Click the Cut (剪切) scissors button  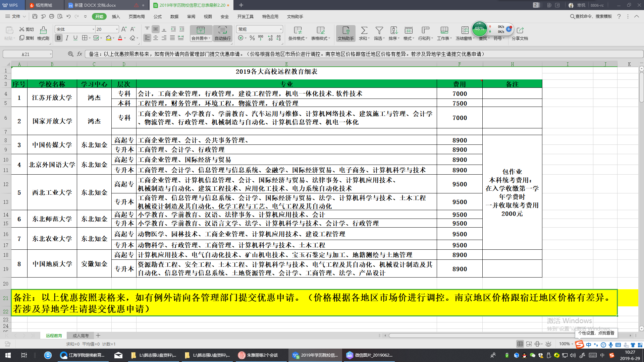click(26, 29)
